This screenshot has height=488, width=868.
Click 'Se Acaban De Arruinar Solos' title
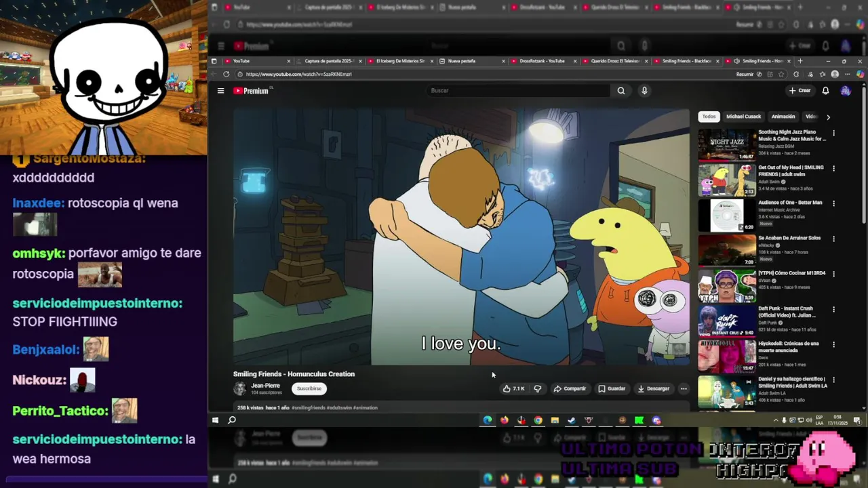pyautogui.click(x=789, y=238)
